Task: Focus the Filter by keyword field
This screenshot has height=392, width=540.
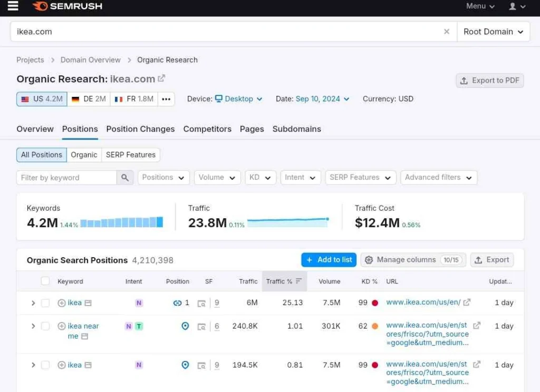Action: pyautogui.click(x=66, y=178)
